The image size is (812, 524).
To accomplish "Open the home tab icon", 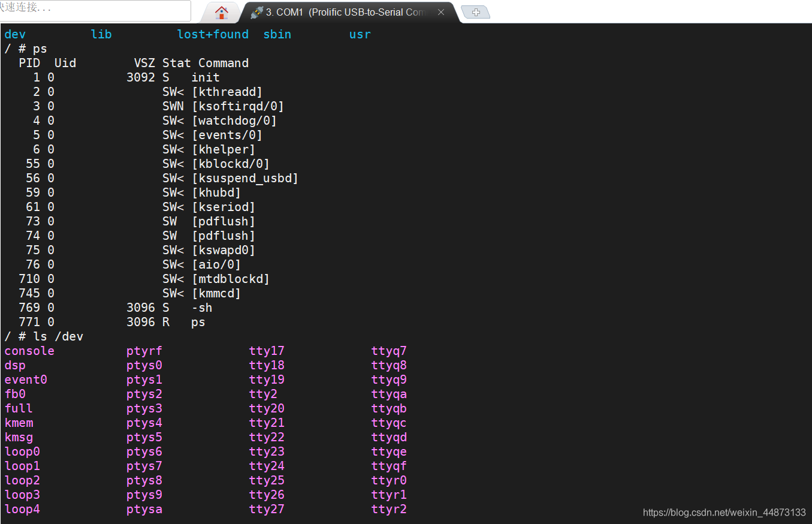I will pos(222,12).
